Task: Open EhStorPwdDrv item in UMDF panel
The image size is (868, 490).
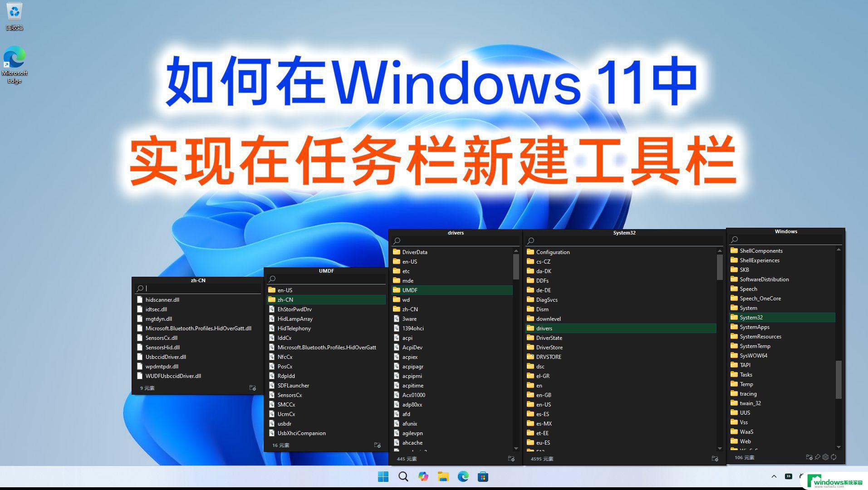Action: (326, 309)
